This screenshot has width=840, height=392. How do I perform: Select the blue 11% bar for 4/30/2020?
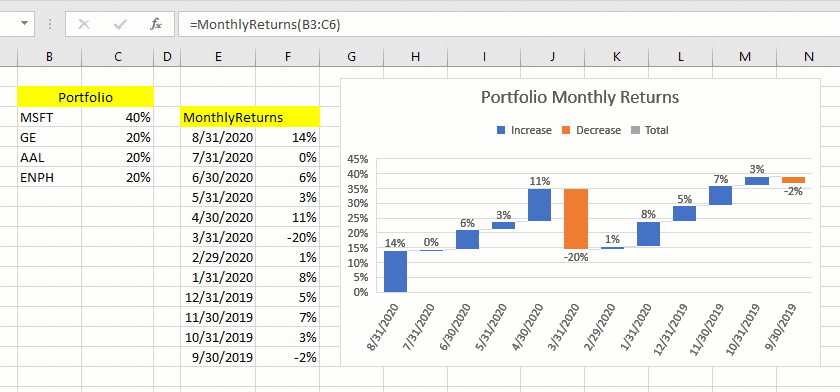click(x=540, y=205)
